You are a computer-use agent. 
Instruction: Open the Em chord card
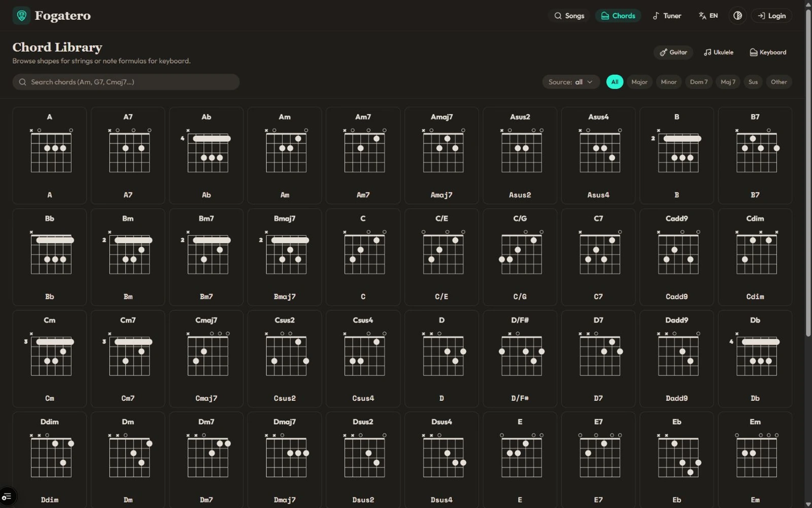(755, 460)
